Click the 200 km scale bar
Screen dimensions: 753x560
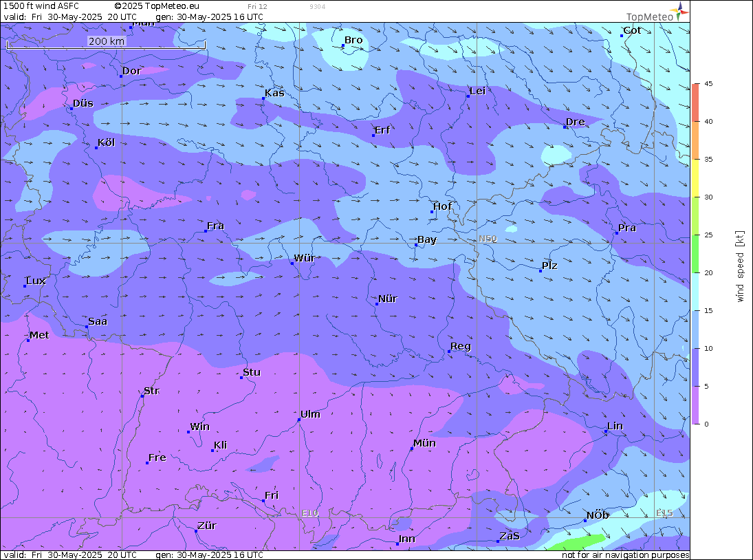pos(106,44)
